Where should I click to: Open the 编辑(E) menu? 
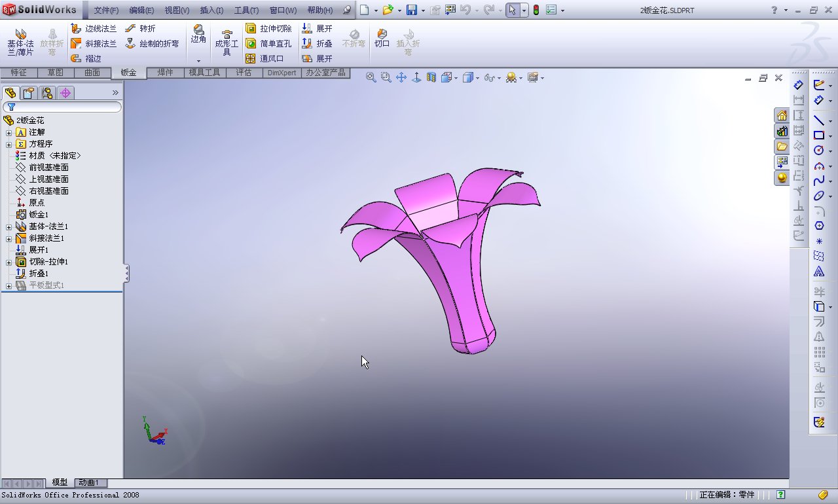(x=141, y=10)
